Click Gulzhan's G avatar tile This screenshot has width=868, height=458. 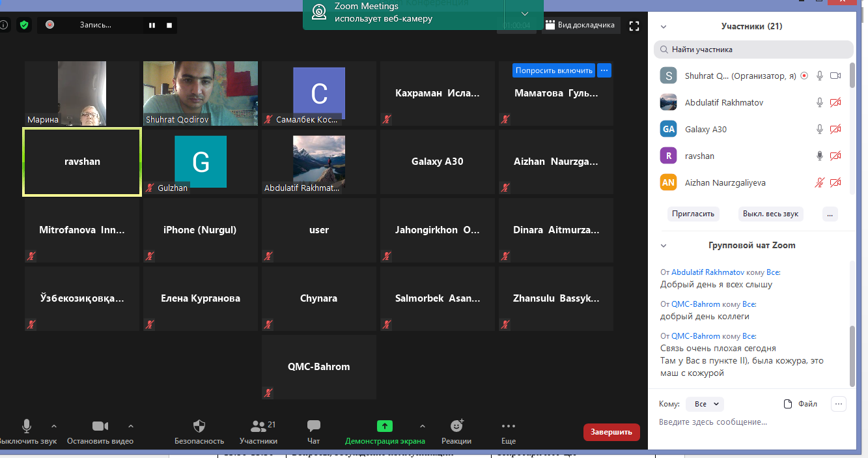click(201, 162)
